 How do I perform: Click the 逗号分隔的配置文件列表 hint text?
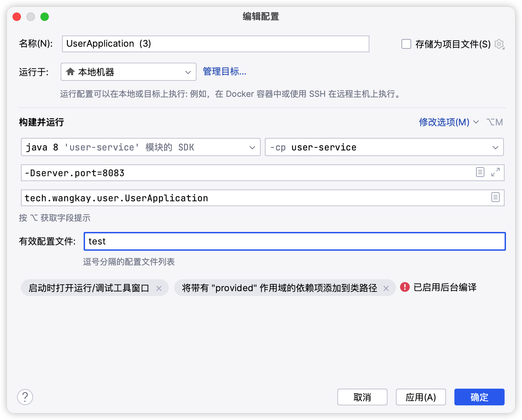[x=129, y=262]
